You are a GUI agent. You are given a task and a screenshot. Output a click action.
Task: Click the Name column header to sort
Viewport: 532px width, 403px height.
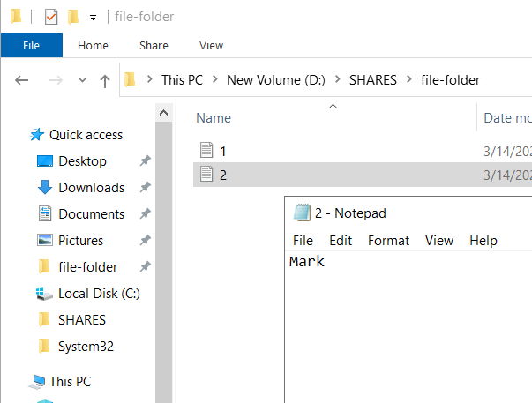point(214,118)
